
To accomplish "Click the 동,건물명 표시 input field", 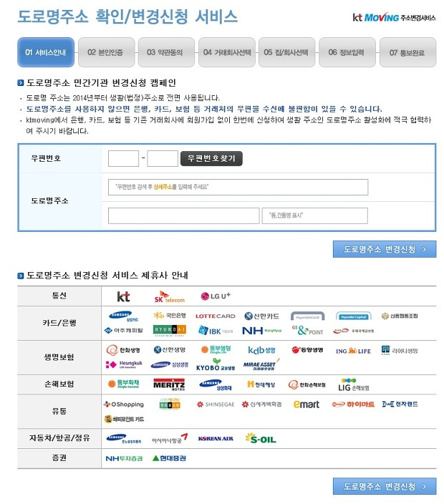I will 315,215.
